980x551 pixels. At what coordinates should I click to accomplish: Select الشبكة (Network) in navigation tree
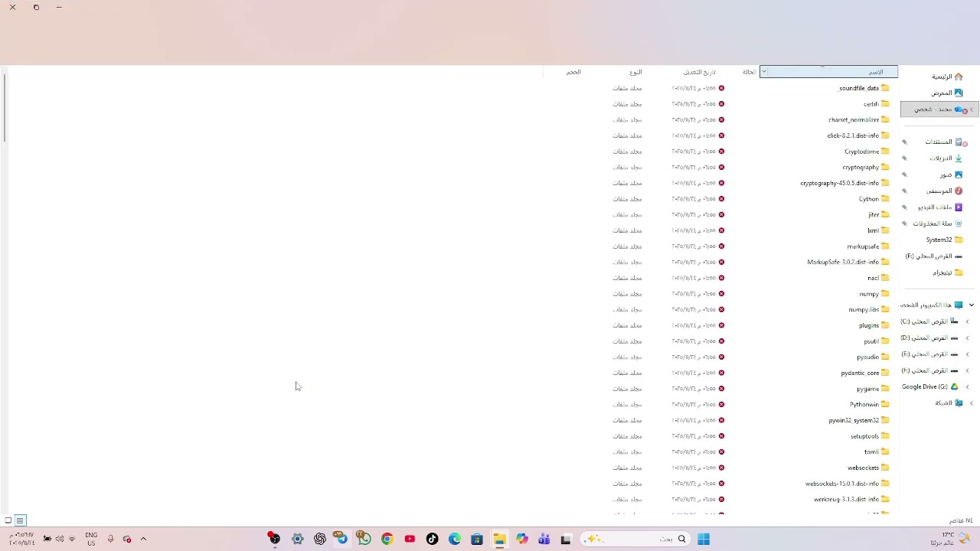click(x=949, y=403)
